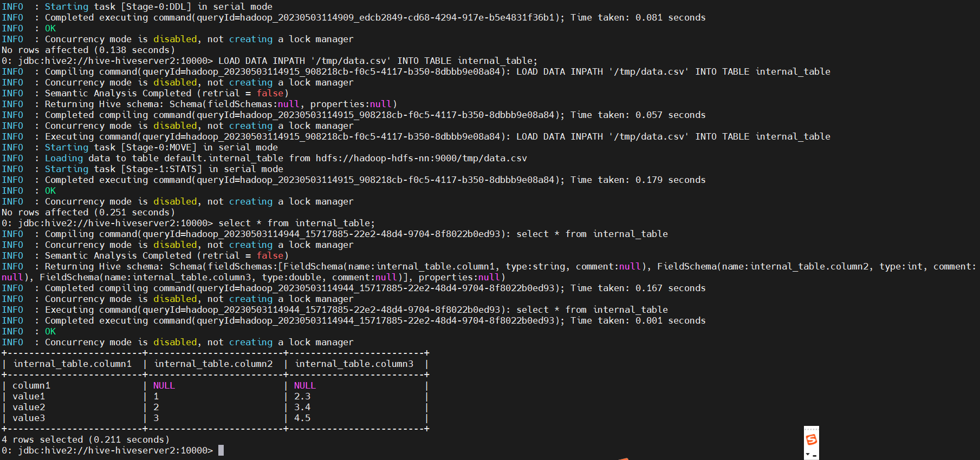
Task: Click the "internal_table.column3" table header
Action: (x=354, y=364)
